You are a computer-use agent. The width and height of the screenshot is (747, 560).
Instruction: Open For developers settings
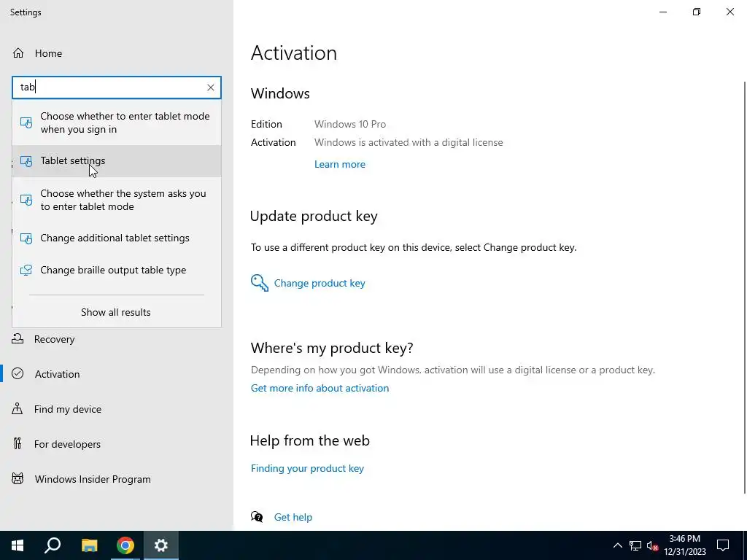coord(117,444)
